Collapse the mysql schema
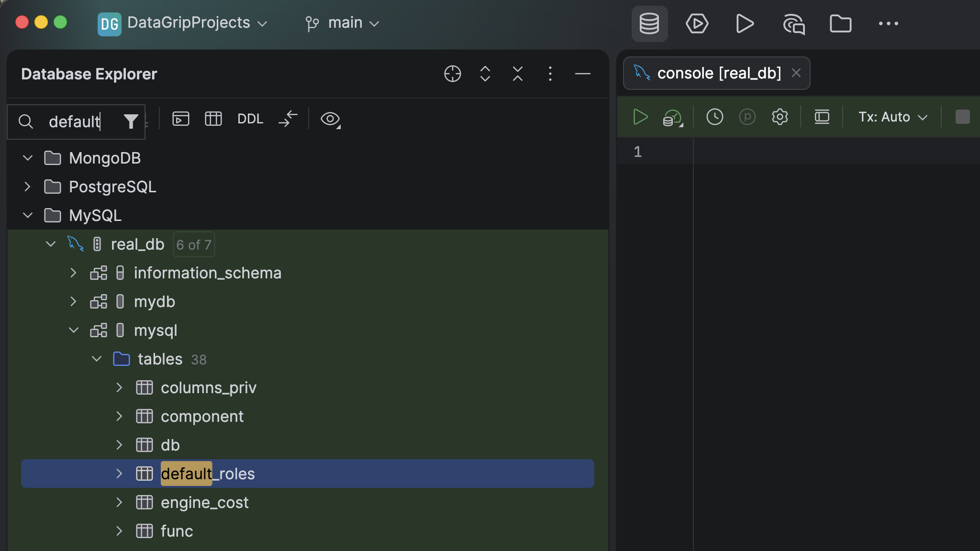The height and width of the screenshot is (551, 980). coord(74,330)
